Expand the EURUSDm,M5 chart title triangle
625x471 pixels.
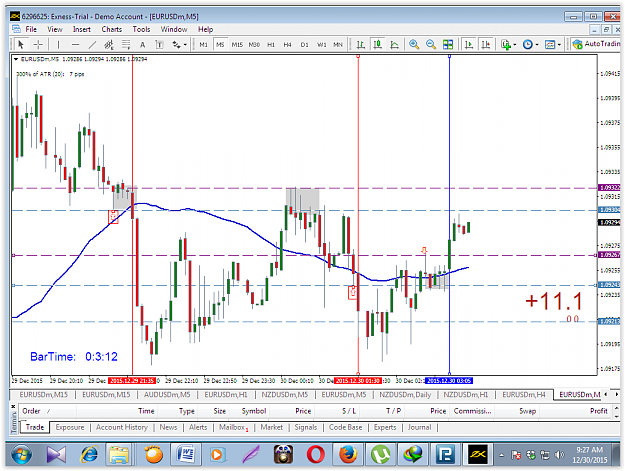click(16, 59)
